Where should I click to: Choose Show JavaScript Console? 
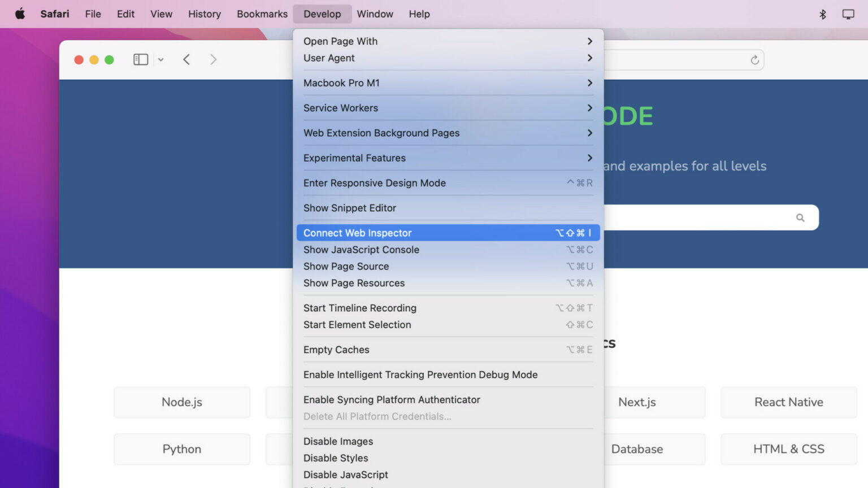(448, 250)
